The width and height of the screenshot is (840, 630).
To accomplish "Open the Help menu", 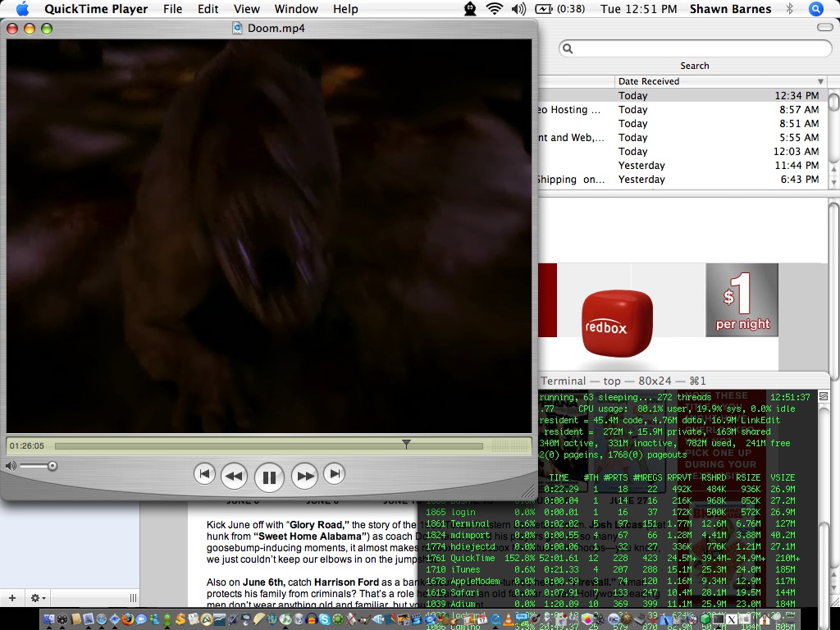I will coord(345,9).
